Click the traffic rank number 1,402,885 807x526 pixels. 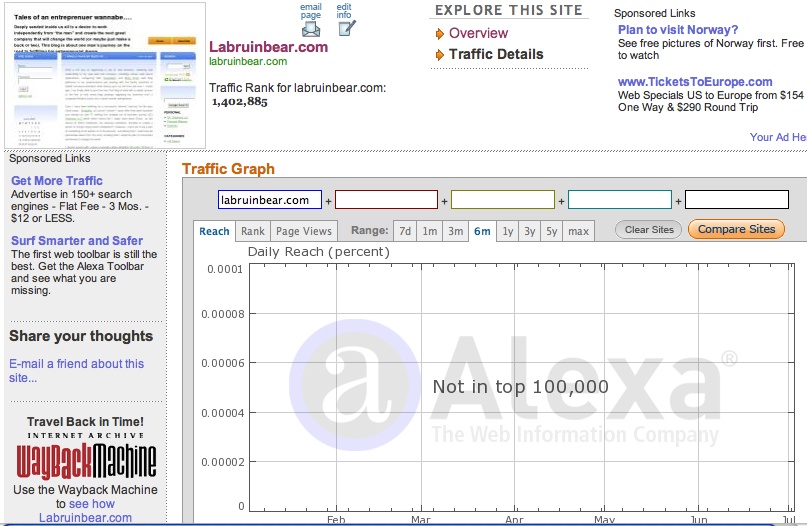[x=240, y=102]
